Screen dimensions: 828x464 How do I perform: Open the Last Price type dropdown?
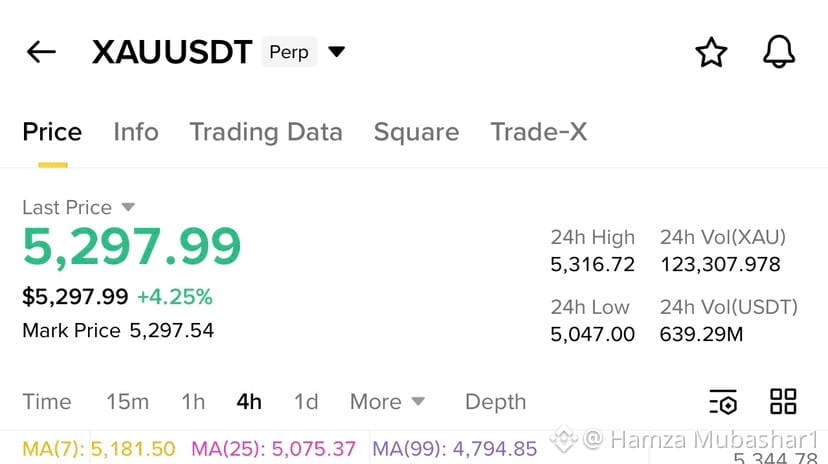pos(128,207)
